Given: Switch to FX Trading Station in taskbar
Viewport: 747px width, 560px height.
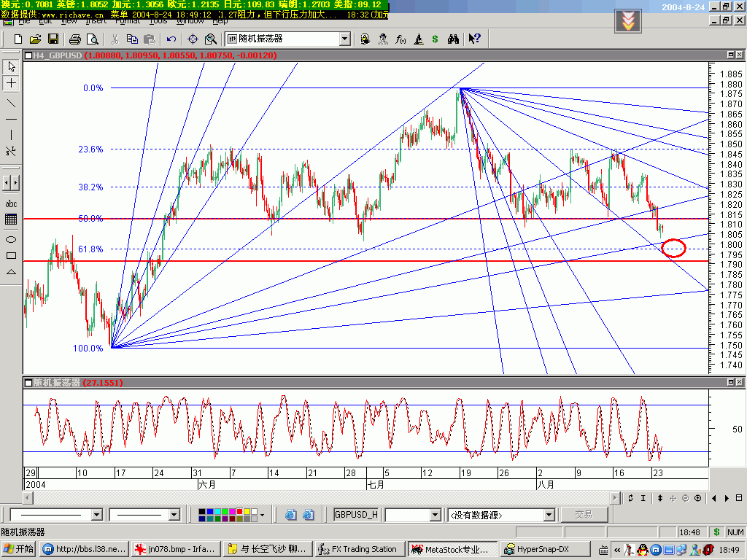Looking at the screenshot, I should point(357,549).
